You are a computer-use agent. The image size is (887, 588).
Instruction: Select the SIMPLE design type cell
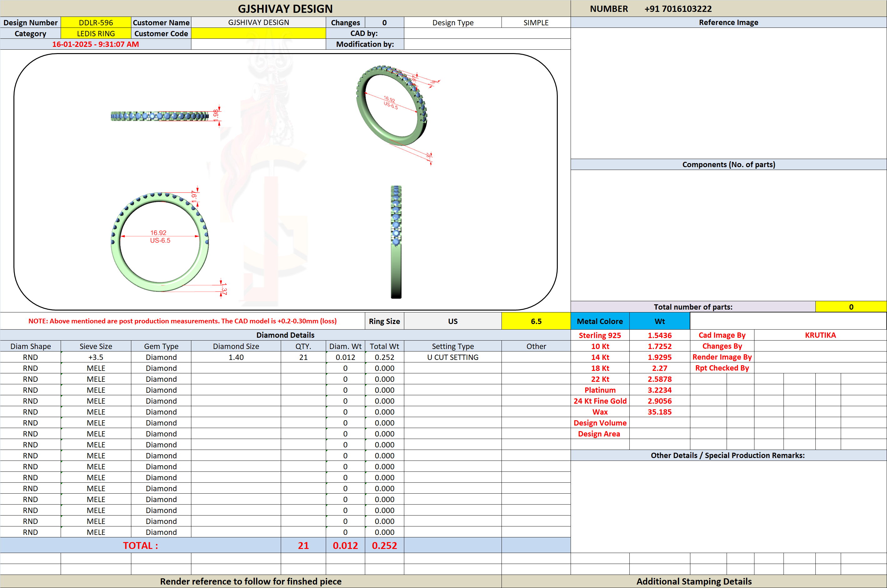coord(536,22)
